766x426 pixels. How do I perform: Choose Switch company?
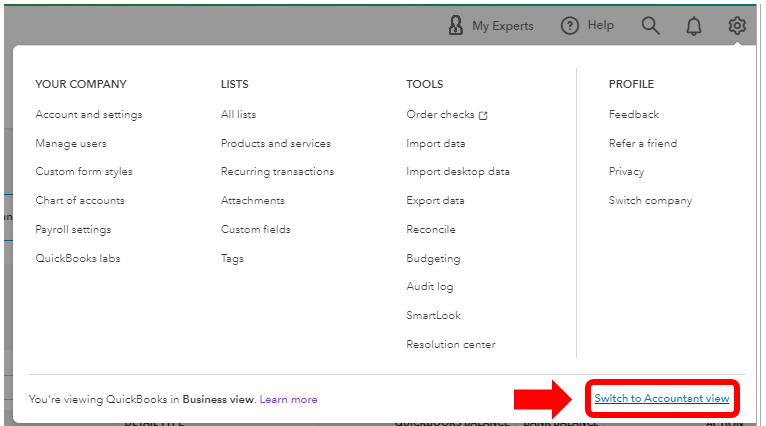650,200
